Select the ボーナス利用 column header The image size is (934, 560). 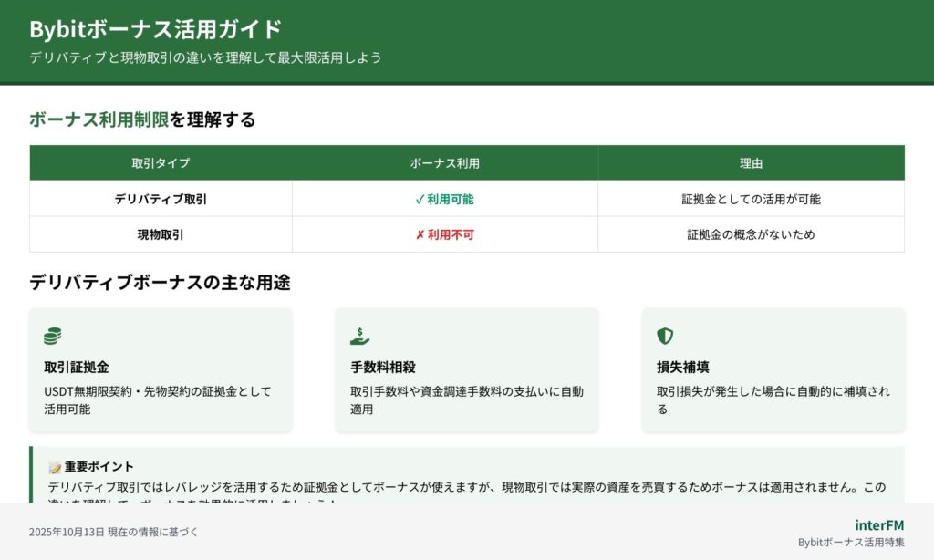coord(444,163)
